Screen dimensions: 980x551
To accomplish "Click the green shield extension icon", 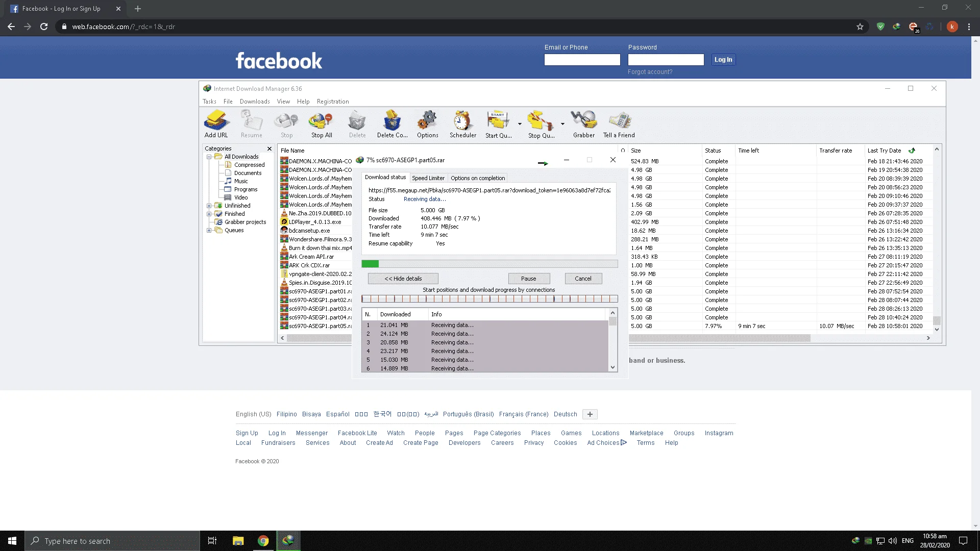I will 880,27.
